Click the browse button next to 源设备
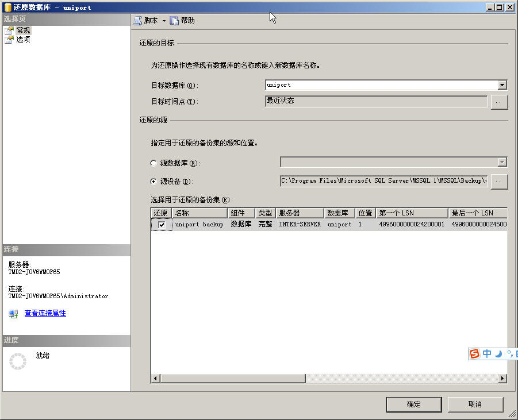This screenshot has width=518, height=420. pyautogui.click(x=498, y=180)
